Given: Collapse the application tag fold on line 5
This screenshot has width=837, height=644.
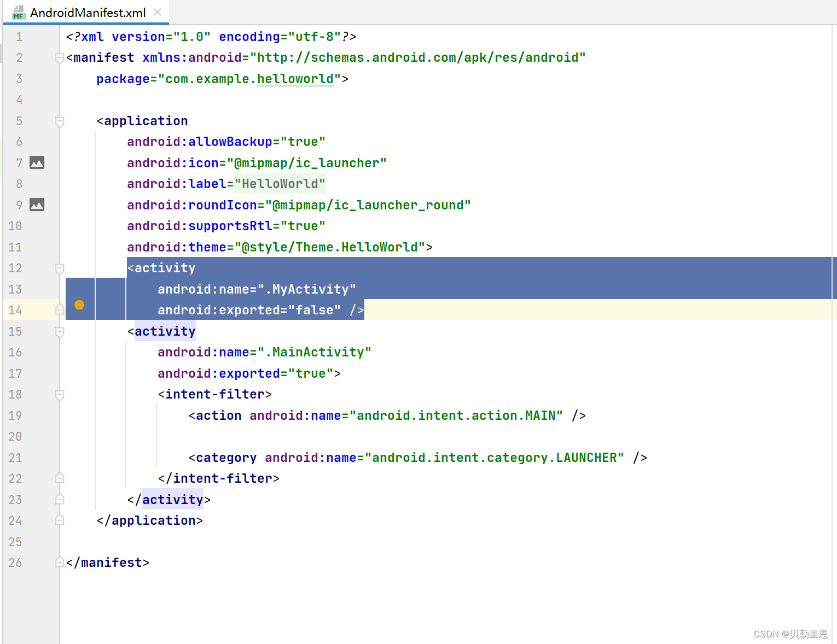Looking at the screenshot, I should [x=60, y=121].
